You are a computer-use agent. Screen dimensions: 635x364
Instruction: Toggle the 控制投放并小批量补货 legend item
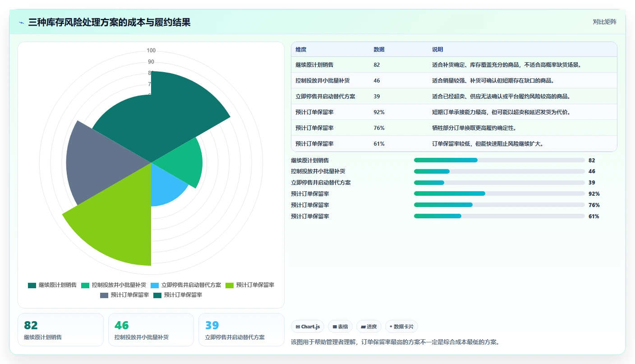coord(114,285)
